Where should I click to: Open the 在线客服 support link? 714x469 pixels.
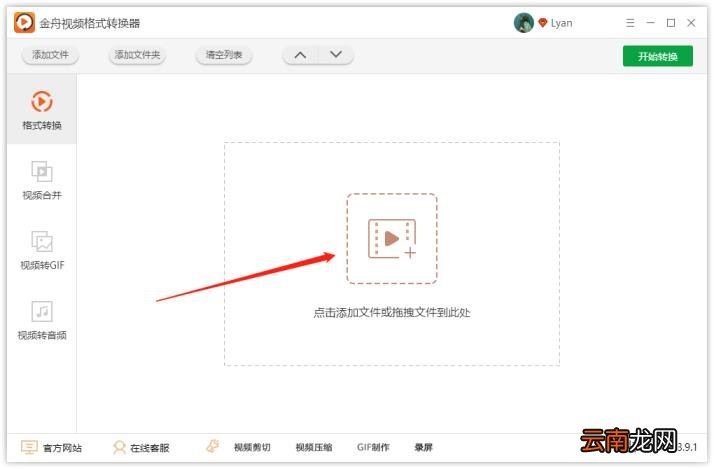click(x=150, y=448)
